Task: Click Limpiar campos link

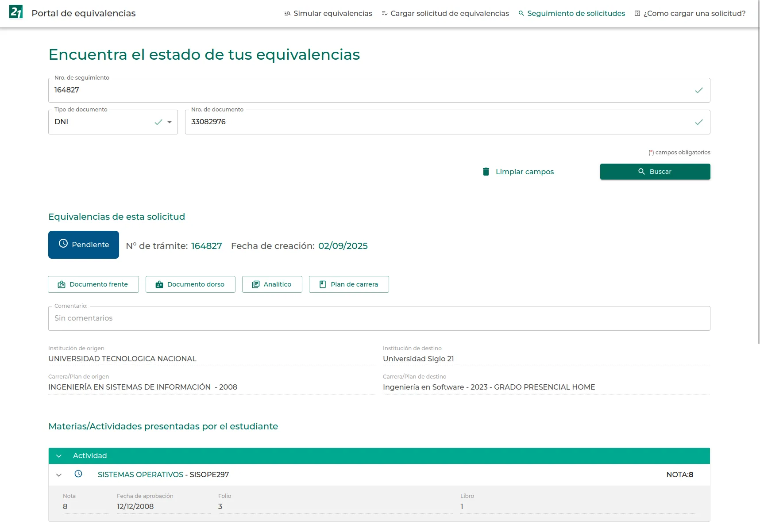Action: click(518, 172)
